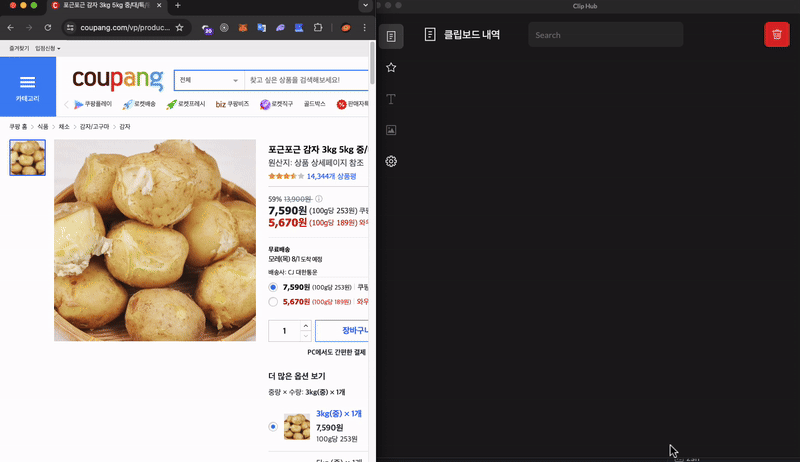
Task: Open 로켓배송 shortcut
Action: (x=139, y=104)
